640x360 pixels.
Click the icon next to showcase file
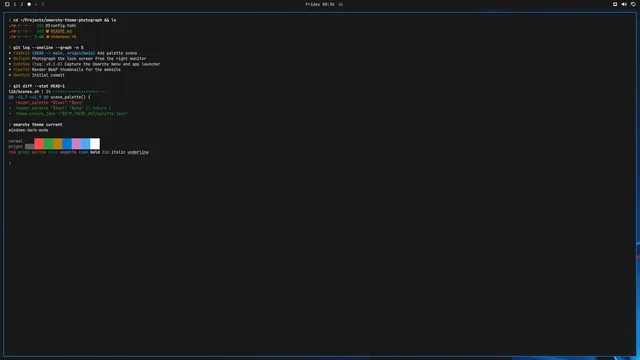(47, 37)
